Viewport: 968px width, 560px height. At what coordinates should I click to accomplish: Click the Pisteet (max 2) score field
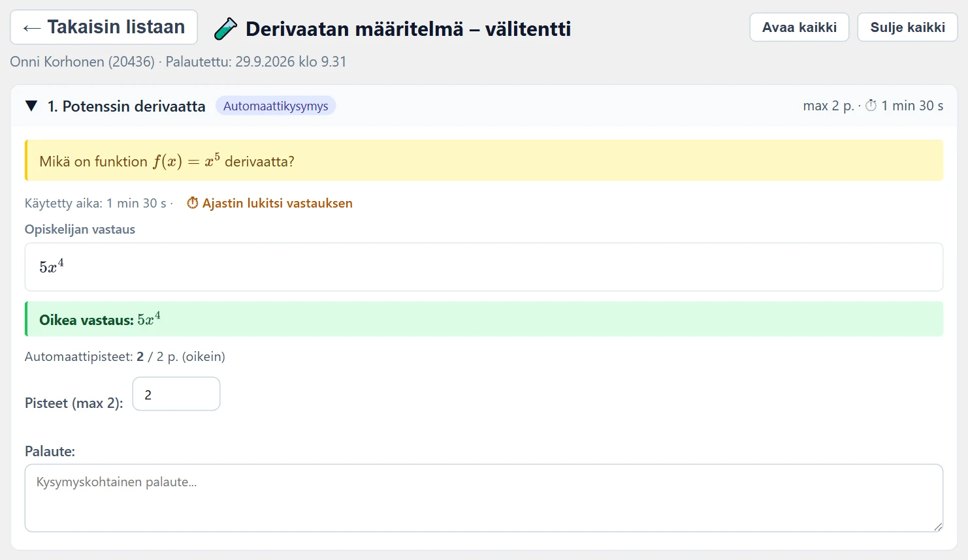click(176, 394)
